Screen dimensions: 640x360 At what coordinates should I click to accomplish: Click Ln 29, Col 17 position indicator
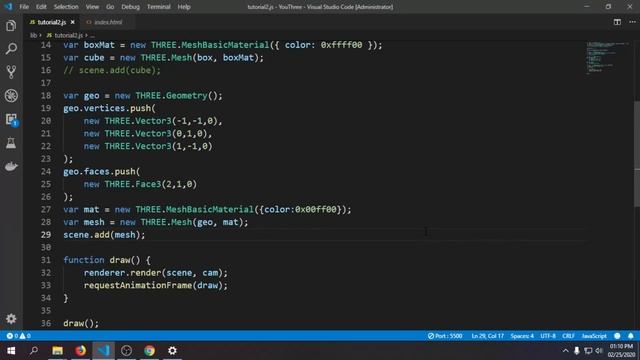[x=487, y=336]
